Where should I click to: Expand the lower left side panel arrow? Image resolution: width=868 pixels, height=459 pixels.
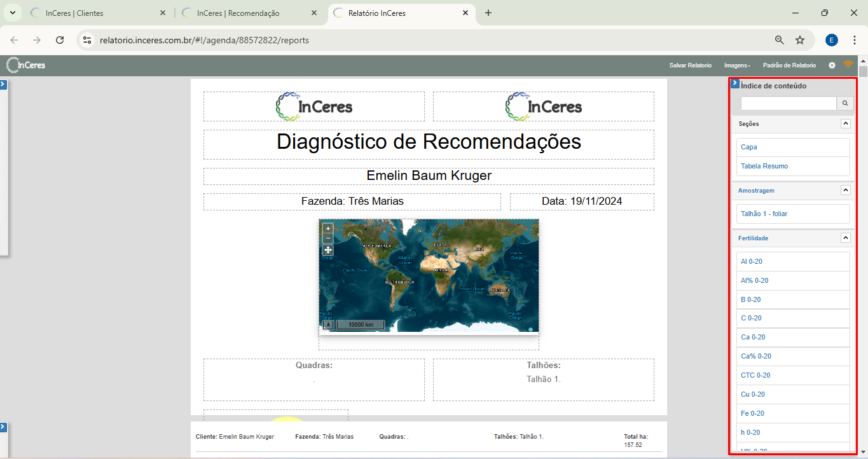(x=3, y=427)
